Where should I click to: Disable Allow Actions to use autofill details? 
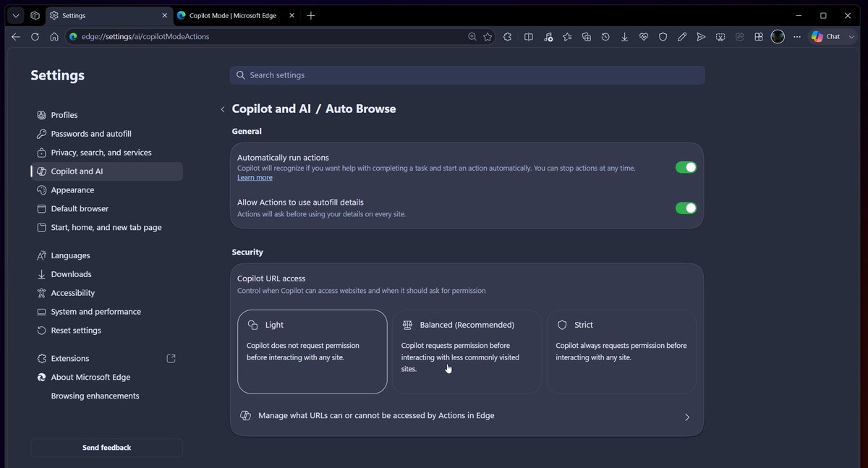click(686, 208)
